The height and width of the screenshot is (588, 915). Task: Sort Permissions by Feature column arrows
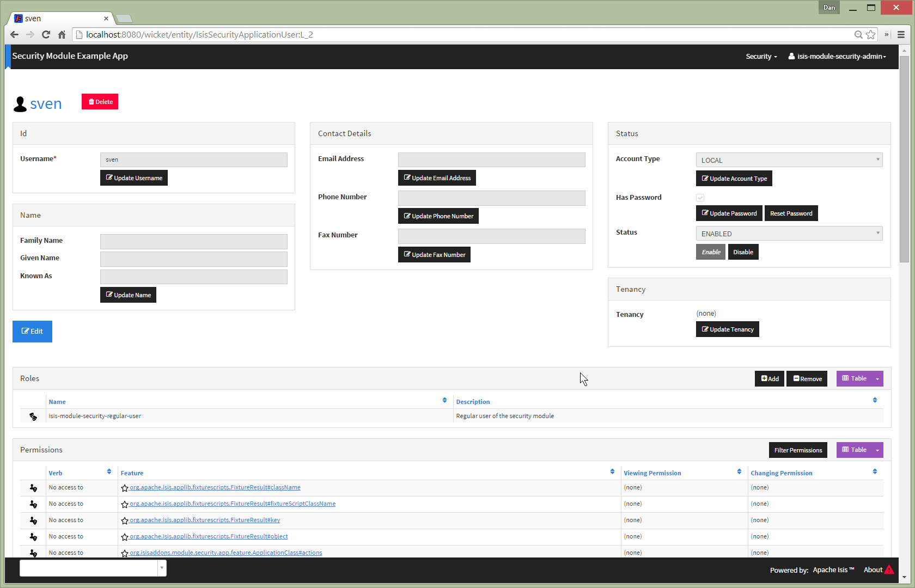612,471
